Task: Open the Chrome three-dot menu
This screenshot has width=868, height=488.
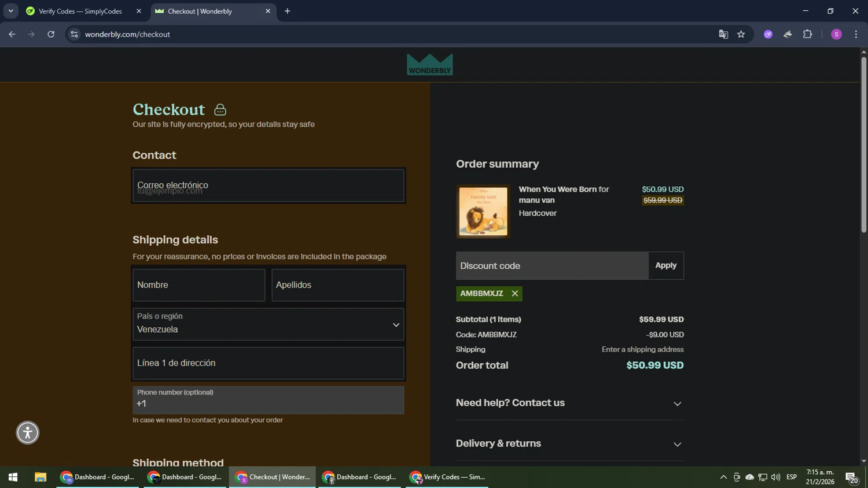Action: [x=856, y=34]
